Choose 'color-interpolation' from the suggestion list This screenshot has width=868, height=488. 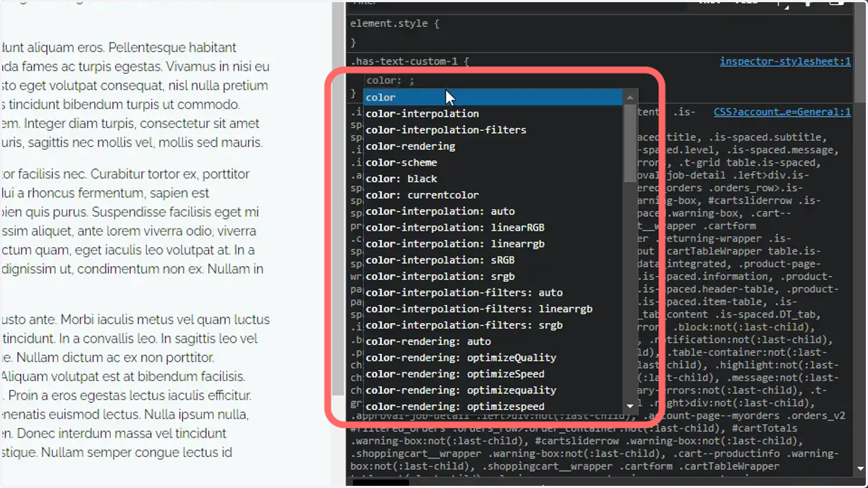[493, 114]
